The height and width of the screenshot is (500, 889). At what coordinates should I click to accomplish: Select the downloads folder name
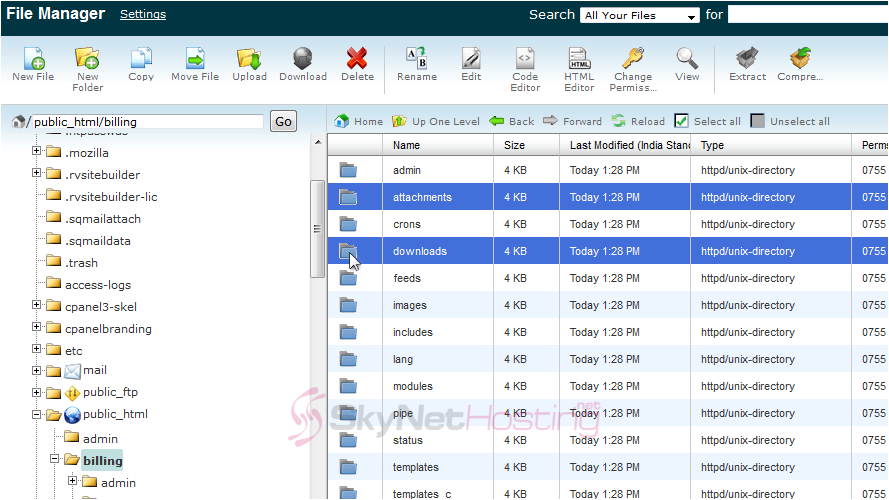(x=420, y=251)
